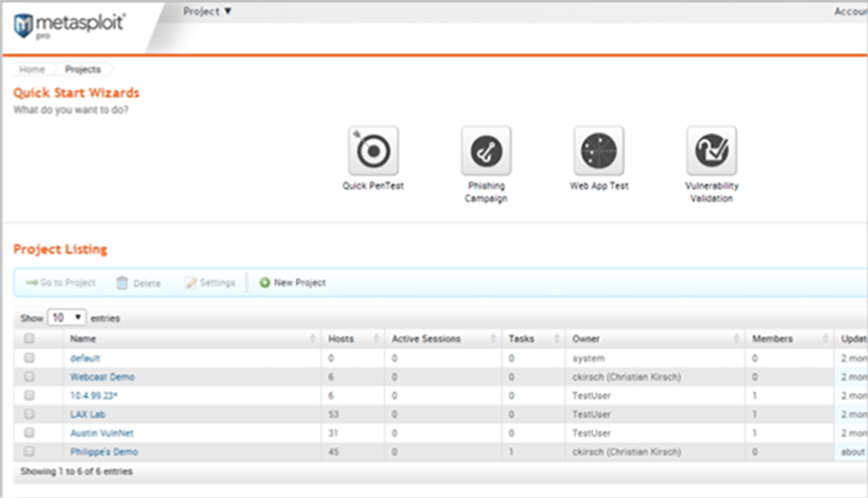Sort by Owner column arrows

pyautogui.click(x=736, y=338)
